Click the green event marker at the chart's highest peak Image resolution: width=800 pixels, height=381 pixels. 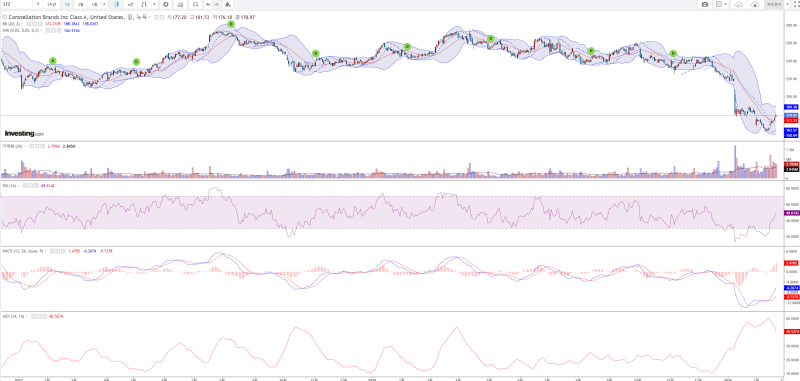tap(231, 24)
